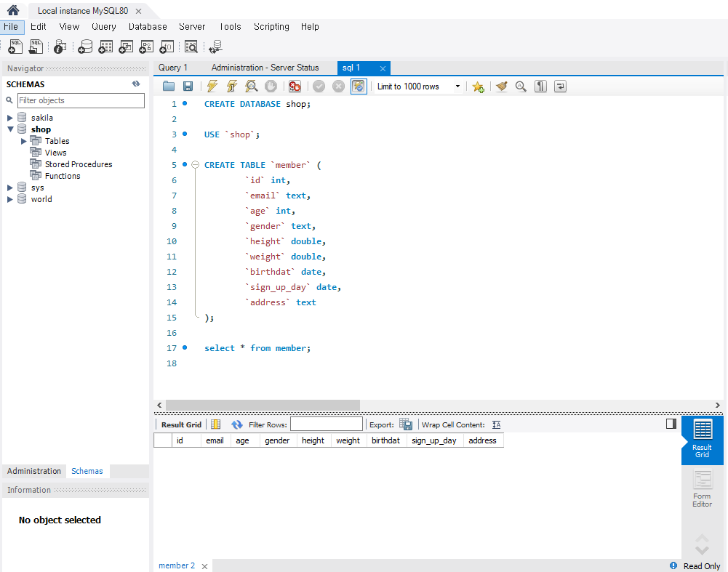The image size is (728, 572).
Task: Open an SQL script file in new tab
Action: click(36, 47)
